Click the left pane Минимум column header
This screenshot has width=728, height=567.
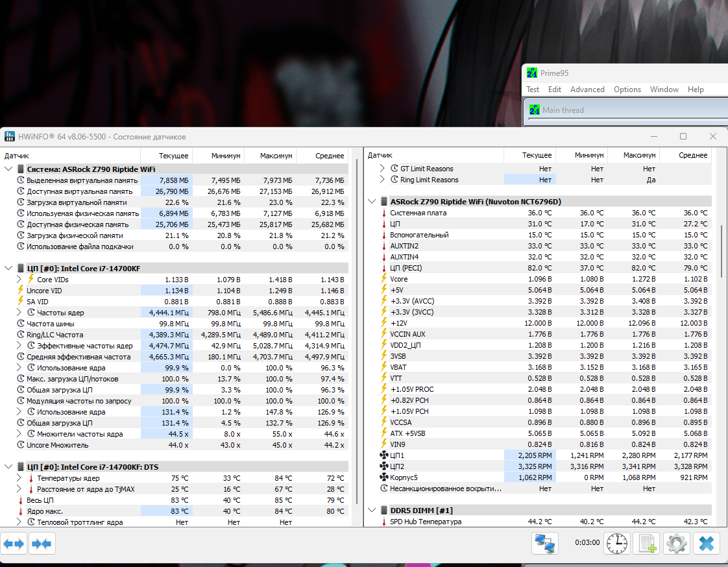(218, 156)
